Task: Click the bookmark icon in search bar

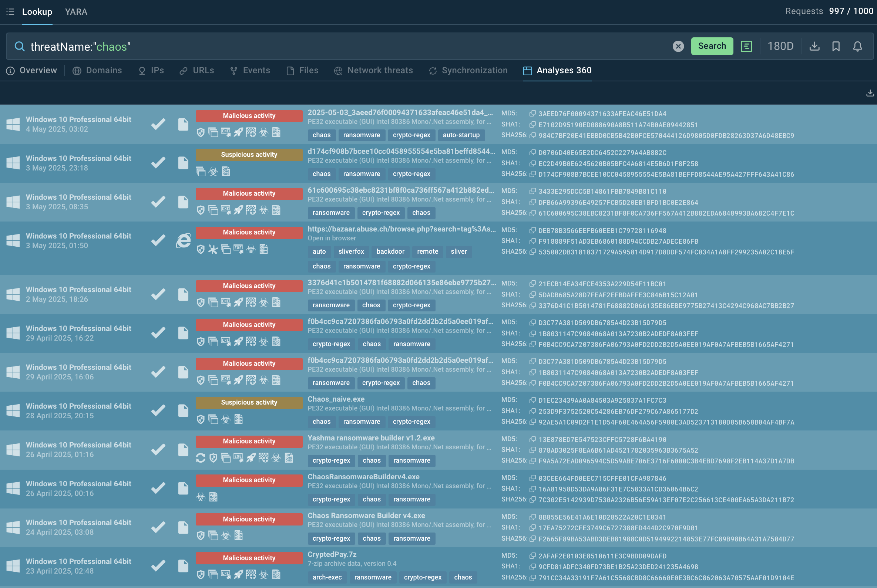Action: [x=836, y=47]
